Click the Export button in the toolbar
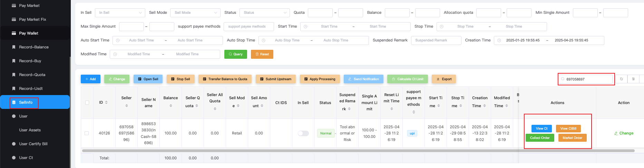 click(x=444, y=79)
